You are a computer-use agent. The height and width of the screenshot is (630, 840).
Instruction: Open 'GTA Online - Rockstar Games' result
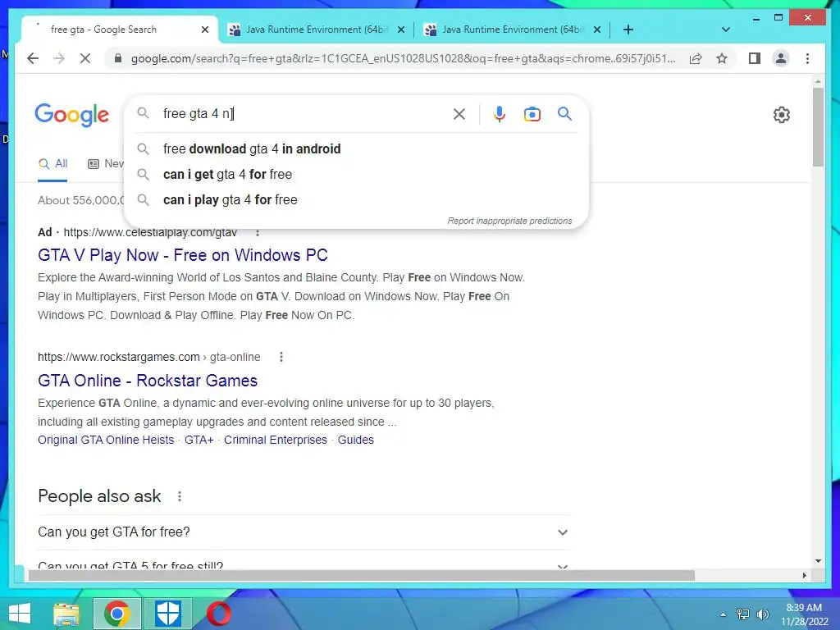148,381
